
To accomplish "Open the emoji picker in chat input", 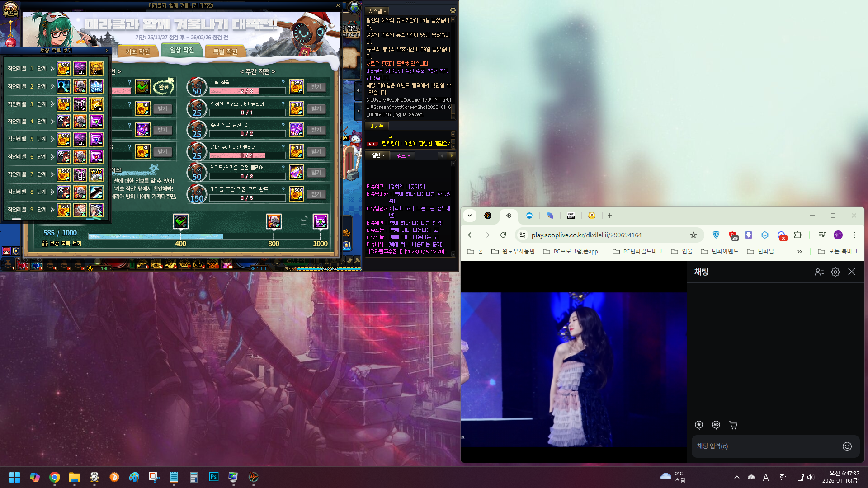I will [847, 446].
